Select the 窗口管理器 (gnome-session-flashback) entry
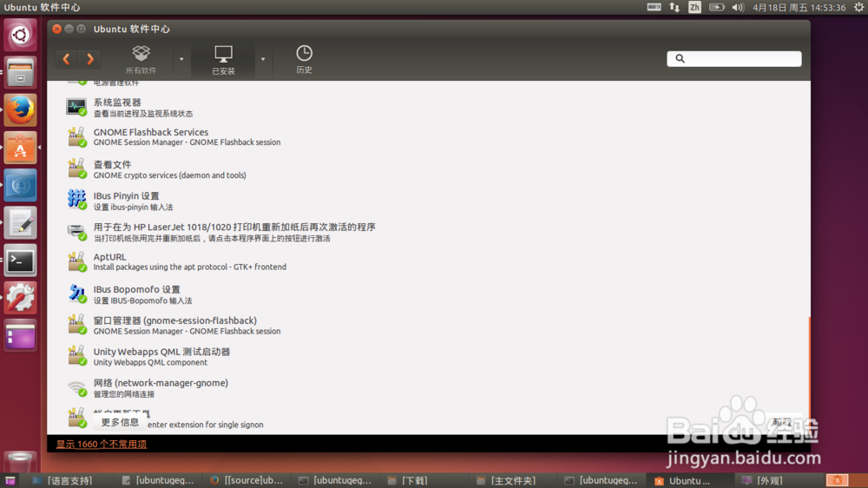 pyautogui.click(x=429, y=325)
